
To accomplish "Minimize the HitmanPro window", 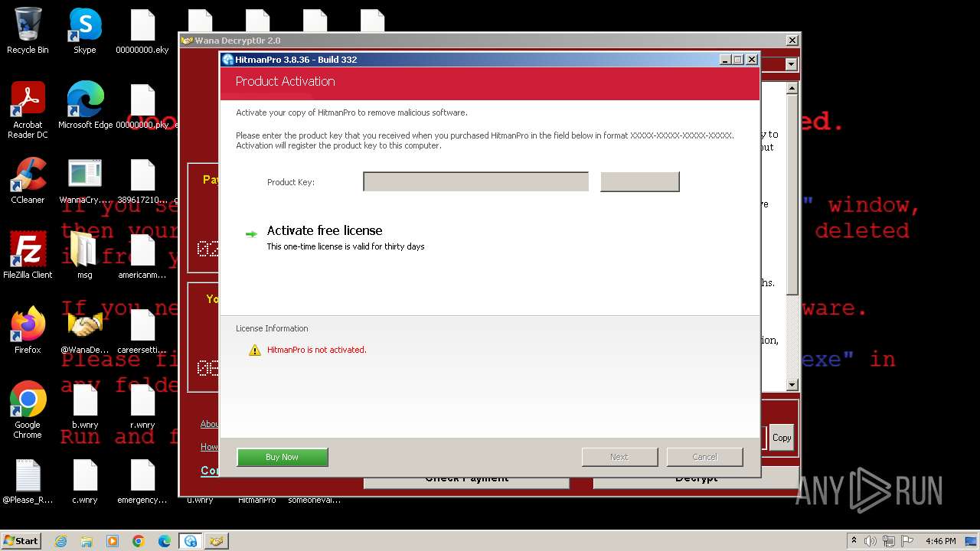I will (x=726, y=60).
